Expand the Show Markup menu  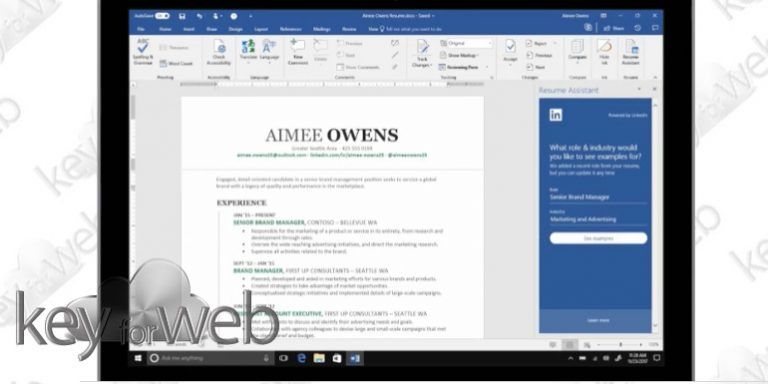coord(459,55)
